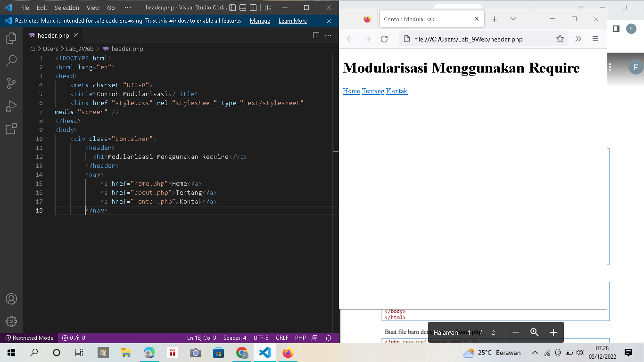Open Windows taskbar search

pos(34,353)
